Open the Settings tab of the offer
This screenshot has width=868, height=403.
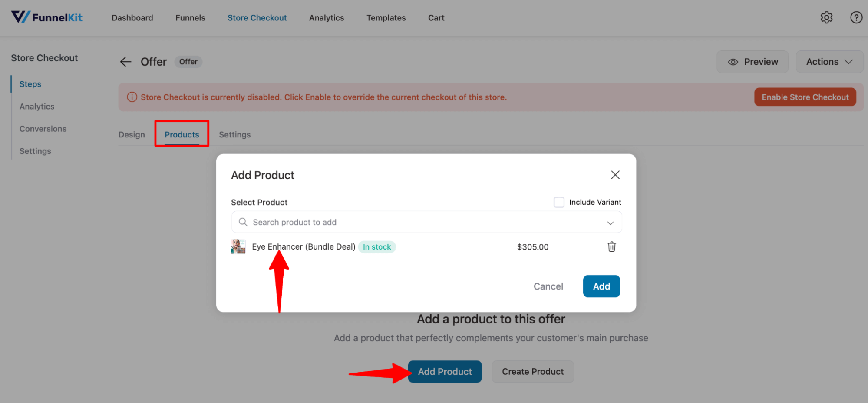point(234,134)
